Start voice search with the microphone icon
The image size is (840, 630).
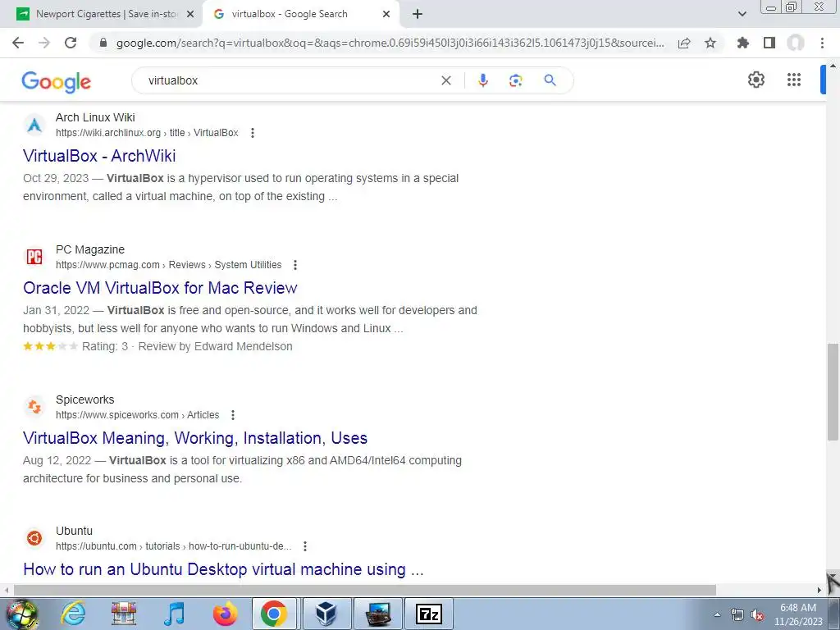click(x=482, y=80)
